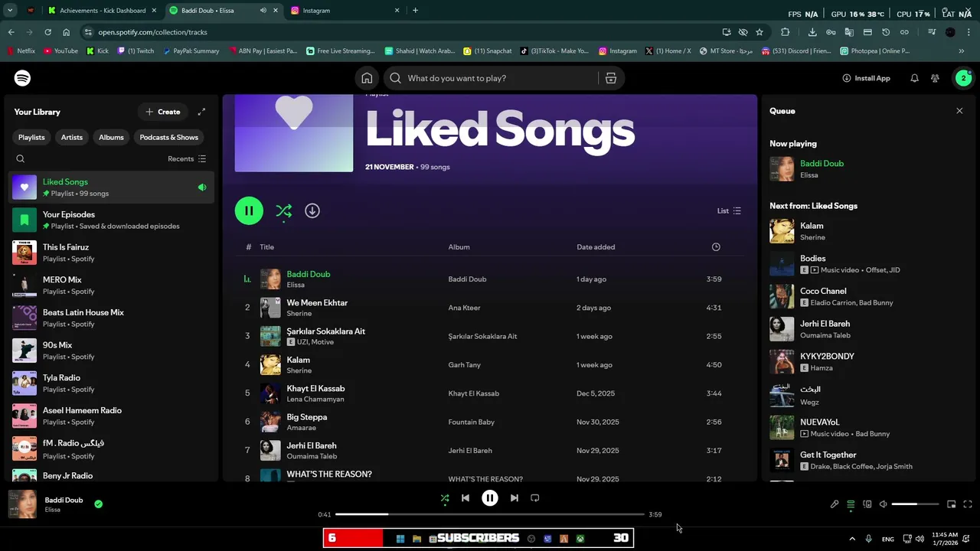Image resolution: width=980 pixels, height=551 pixels.
Task: Click the Spotify logo
Action: [x=22, y=78]
